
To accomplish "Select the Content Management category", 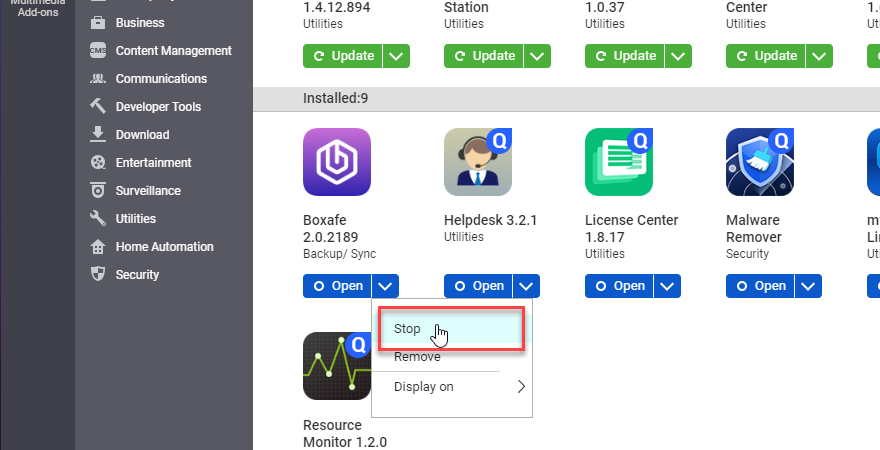I will click(x=173, y=51).
